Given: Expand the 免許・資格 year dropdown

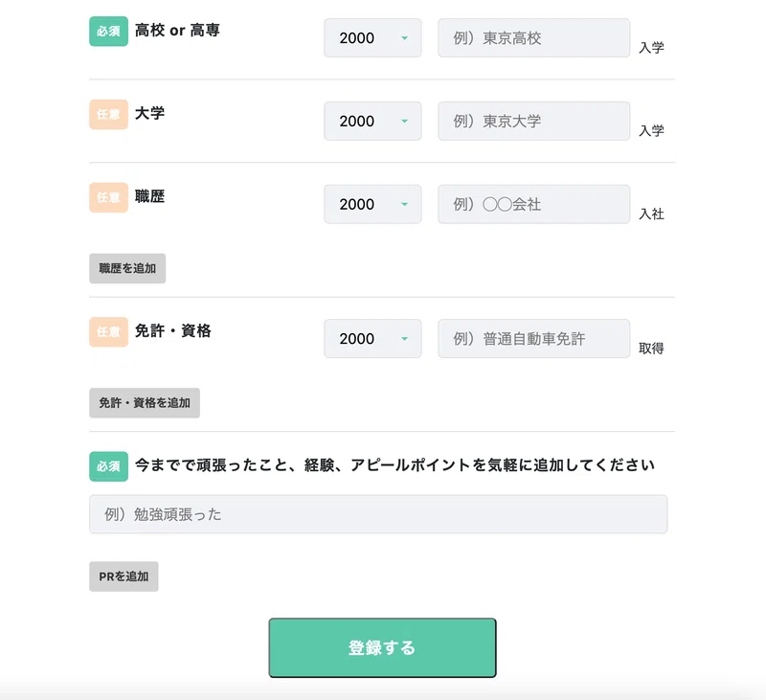Looking at the screenshot, I should tap(372, 339).
